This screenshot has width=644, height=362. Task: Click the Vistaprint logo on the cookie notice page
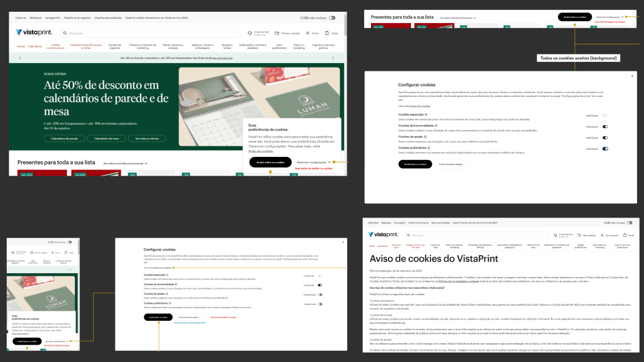tap(383, 234)
